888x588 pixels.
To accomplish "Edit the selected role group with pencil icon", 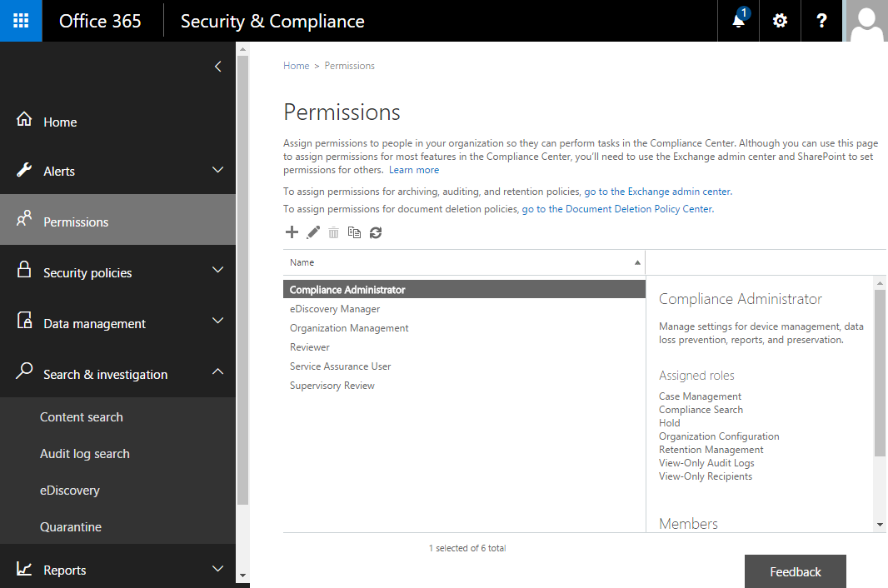I will [313, 232].
